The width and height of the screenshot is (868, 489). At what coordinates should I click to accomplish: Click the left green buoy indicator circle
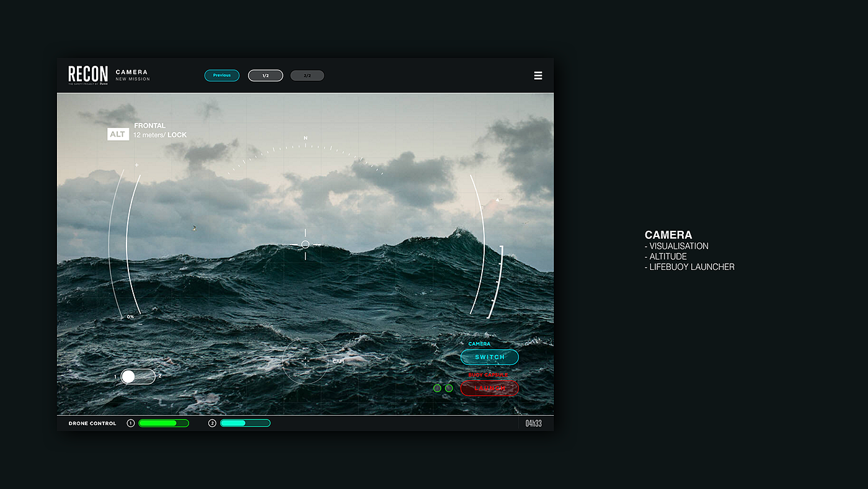point(437,388)
